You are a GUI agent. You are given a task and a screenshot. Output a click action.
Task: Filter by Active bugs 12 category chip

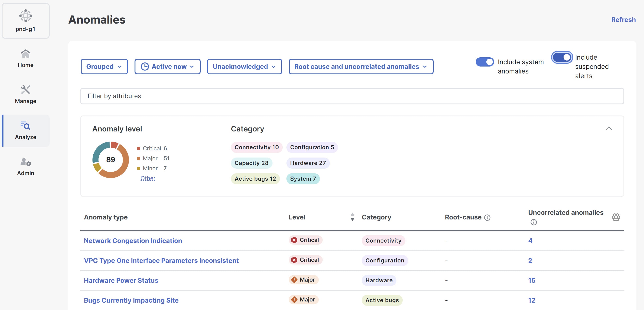255,179
